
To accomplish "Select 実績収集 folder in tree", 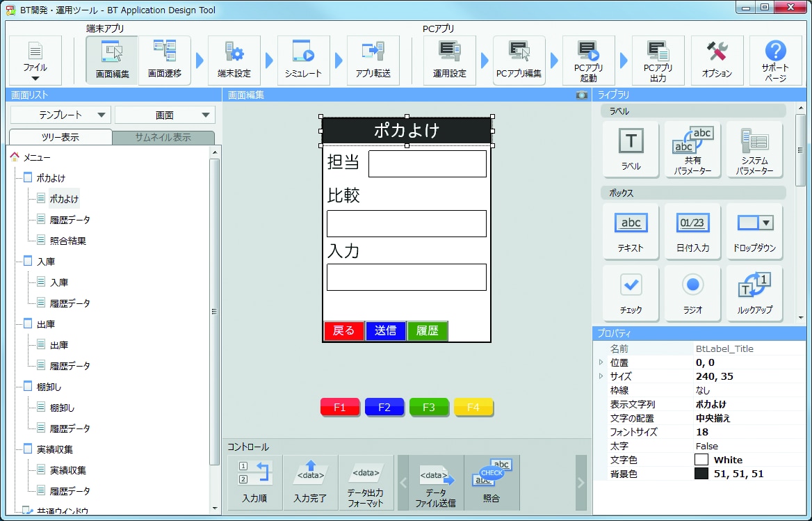I will [55, 449].
